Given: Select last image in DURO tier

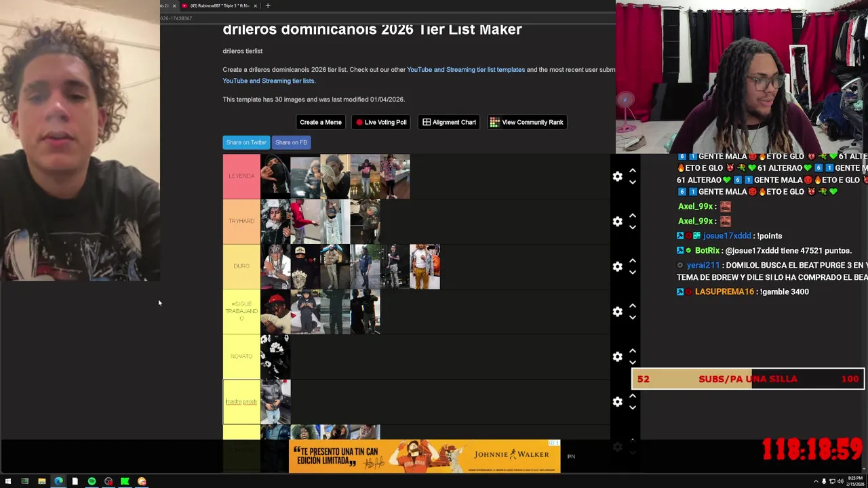Looking at the screenshot, I should 425,266.
